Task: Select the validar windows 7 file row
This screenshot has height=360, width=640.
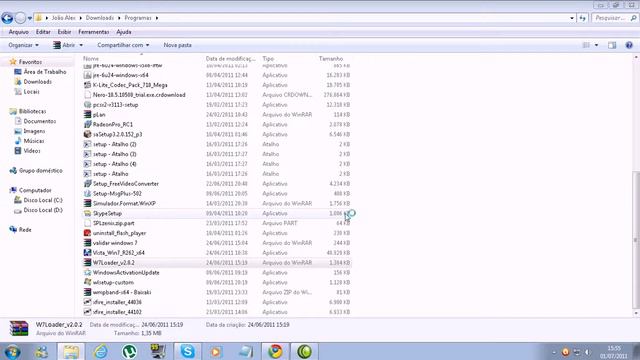Action: click(216, 243)
